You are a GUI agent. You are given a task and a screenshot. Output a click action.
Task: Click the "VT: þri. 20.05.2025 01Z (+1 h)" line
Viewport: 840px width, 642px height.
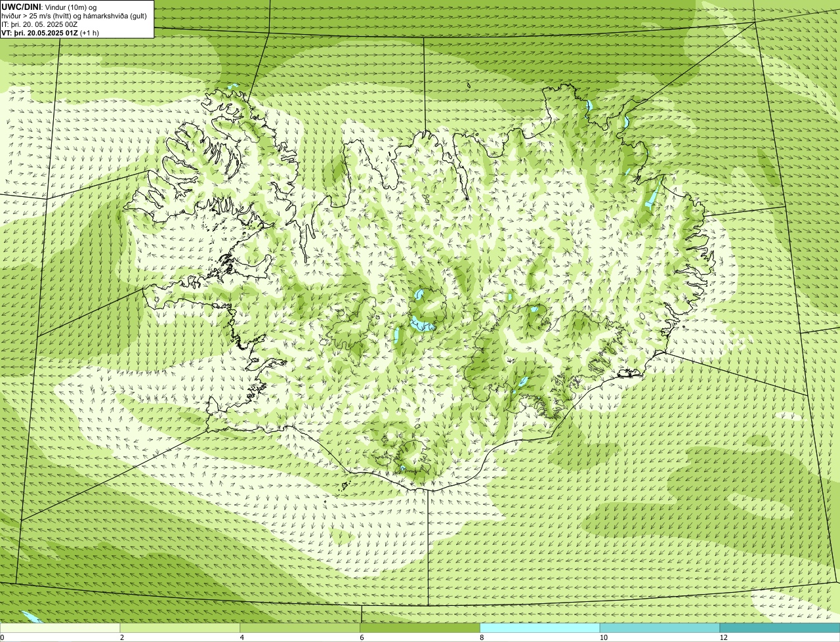(x=50, y=32)
